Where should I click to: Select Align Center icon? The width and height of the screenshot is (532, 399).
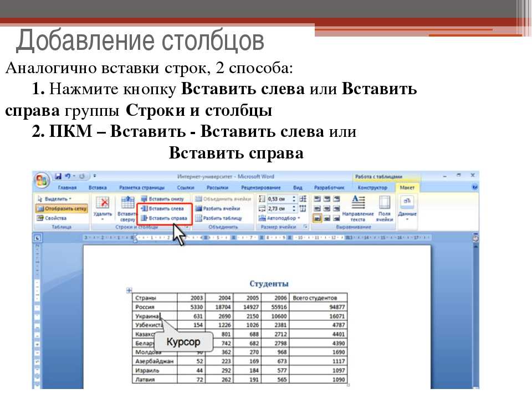[x=327, y=208]
